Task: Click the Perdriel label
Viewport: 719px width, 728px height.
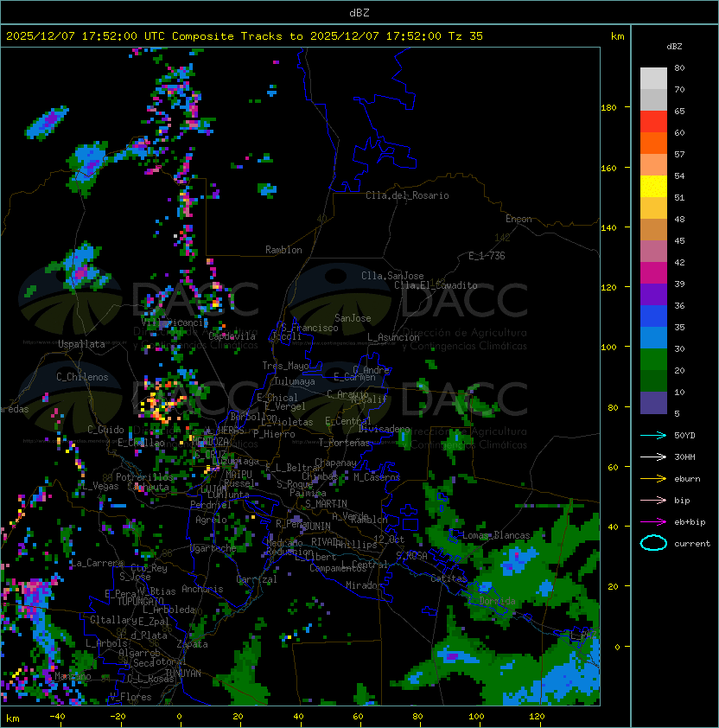Action: (x=210, y=505)
